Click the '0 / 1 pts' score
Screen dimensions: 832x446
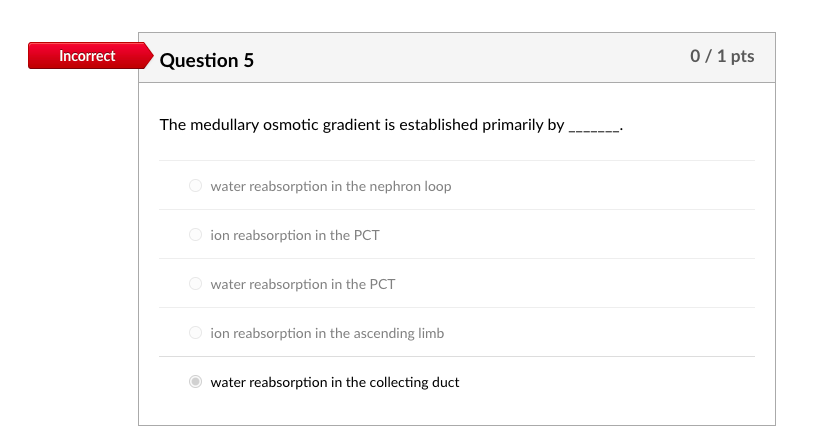(722, 57)
